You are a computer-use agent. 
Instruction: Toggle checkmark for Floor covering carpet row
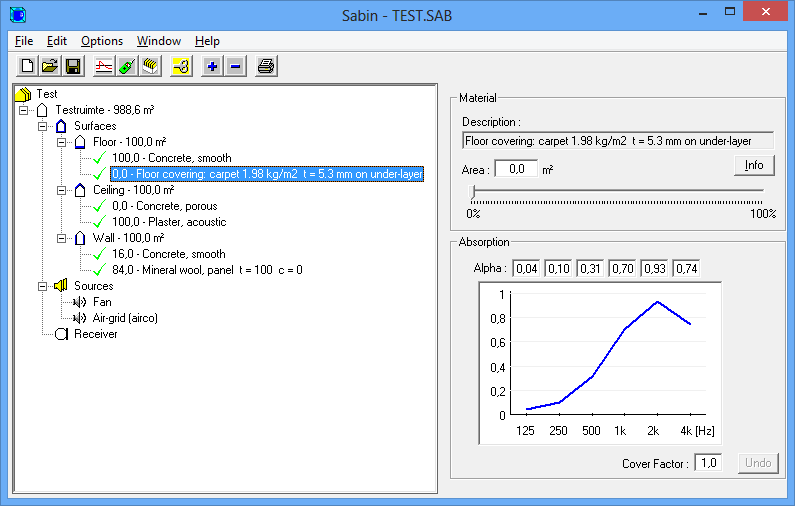click(x=100, y=174)
